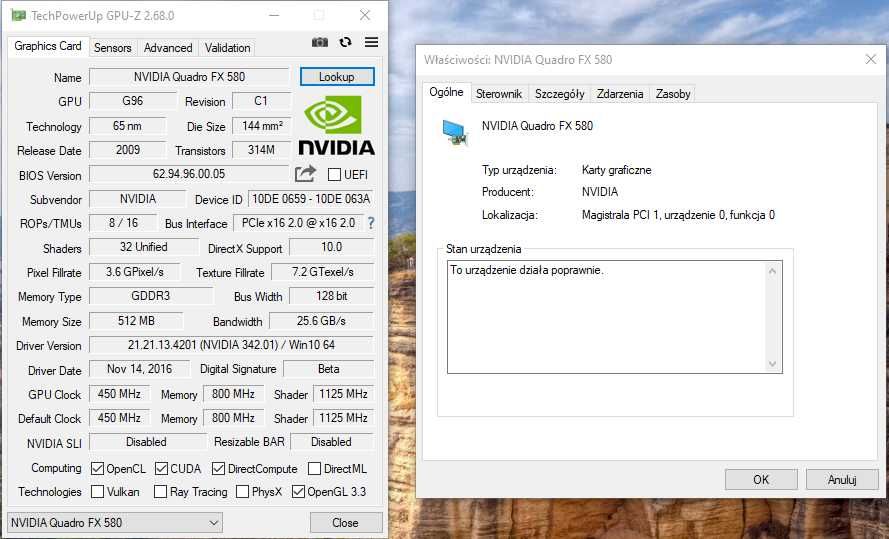The image size is (889, 539).
Task: Toggle the PhysX checkbox
Action: click(242, 491)
